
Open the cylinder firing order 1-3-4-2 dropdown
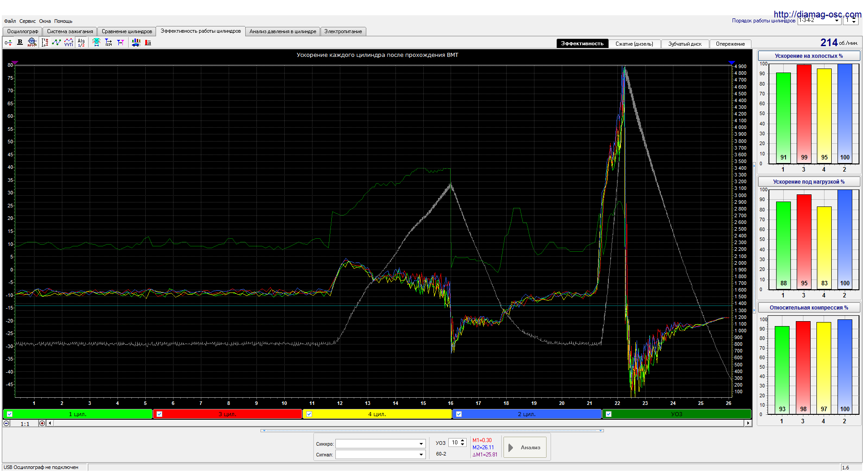(837, 21)
